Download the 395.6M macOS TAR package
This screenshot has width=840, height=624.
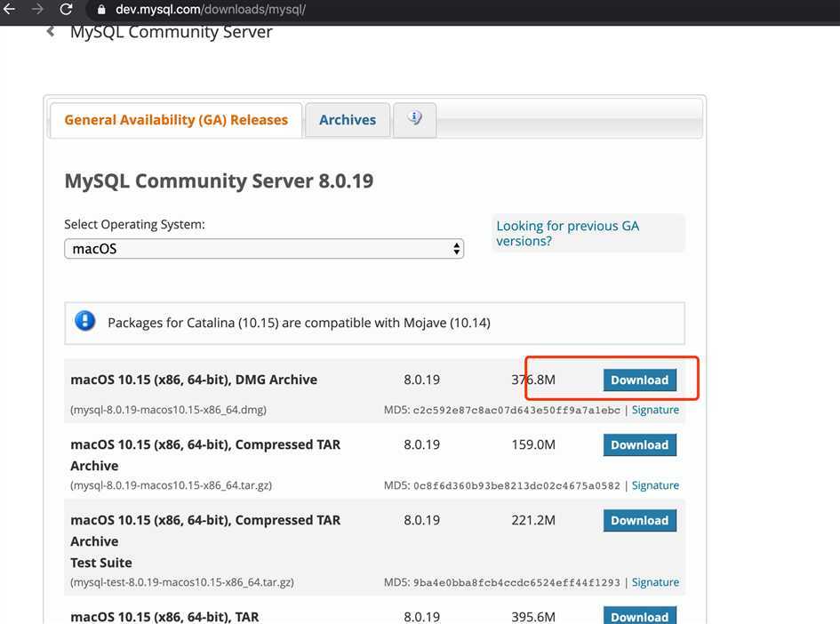640,615
